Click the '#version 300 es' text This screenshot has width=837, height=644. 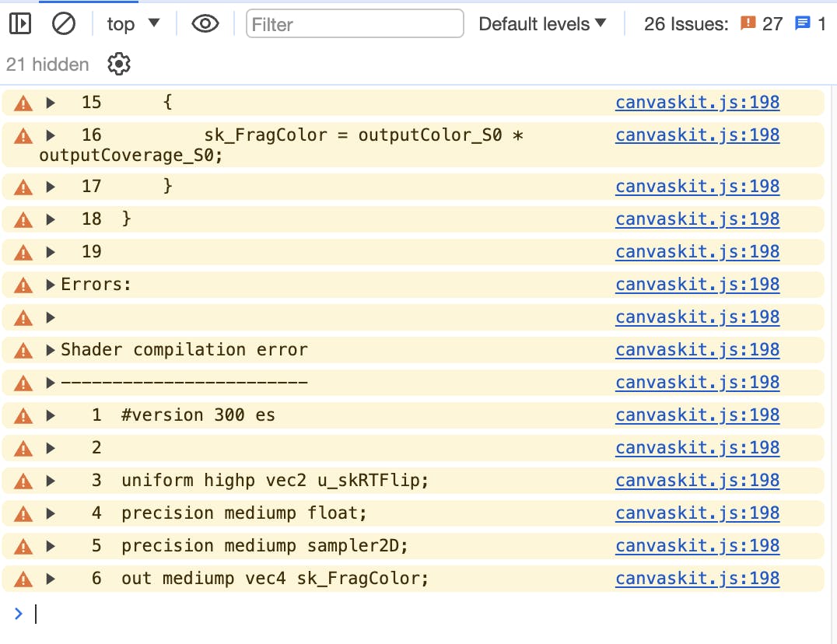click(198, 415)
